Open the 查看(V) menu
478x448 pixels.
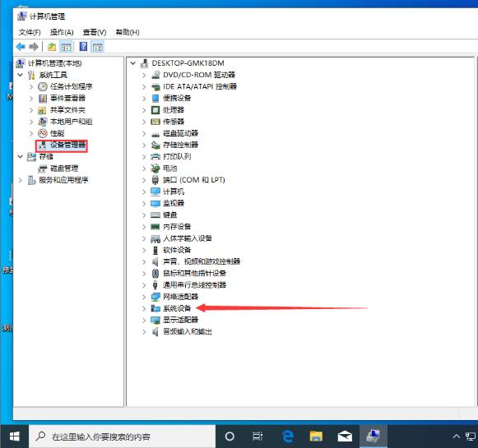pos(95,32)
